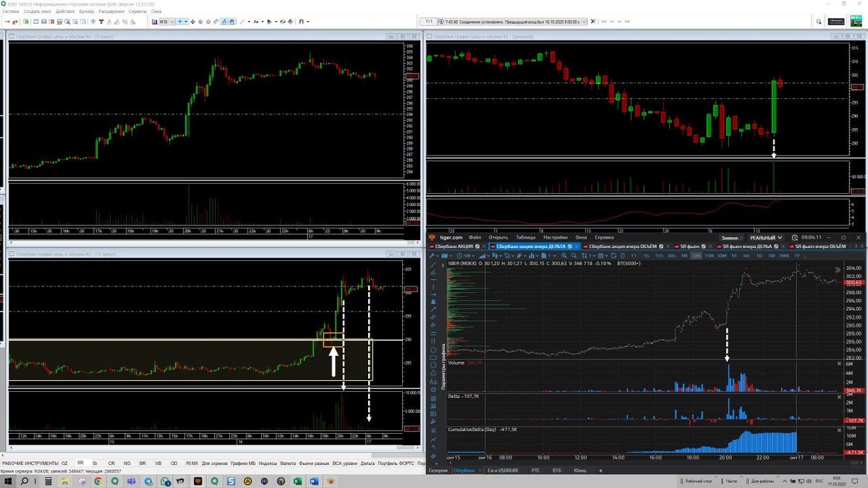Select the 30M timeframe in tiger.com
The height and width of the screenshot is (488, 868).
click(x=722, y=256)
